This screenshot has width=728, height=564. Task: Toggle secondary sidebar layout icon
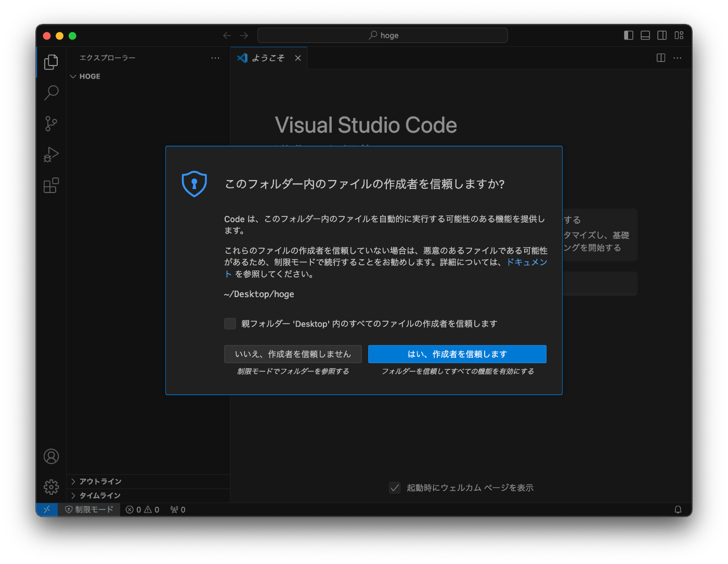(x=662, y=35)
